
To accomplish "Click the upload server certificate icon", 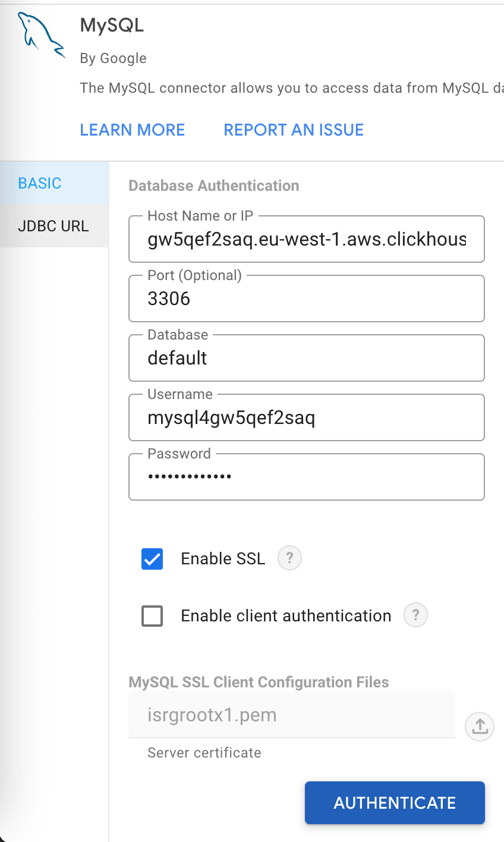I will tap(480, 725).
